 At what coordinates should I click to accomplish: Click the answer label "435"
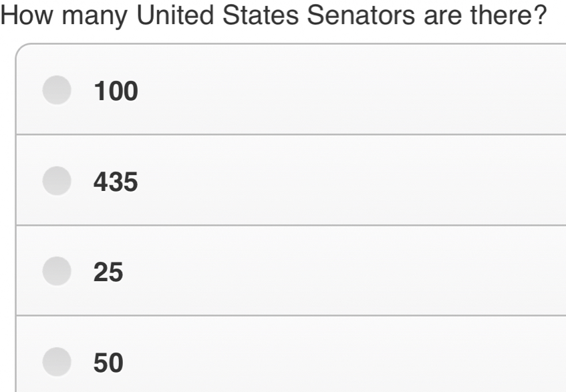click(116, 182)
